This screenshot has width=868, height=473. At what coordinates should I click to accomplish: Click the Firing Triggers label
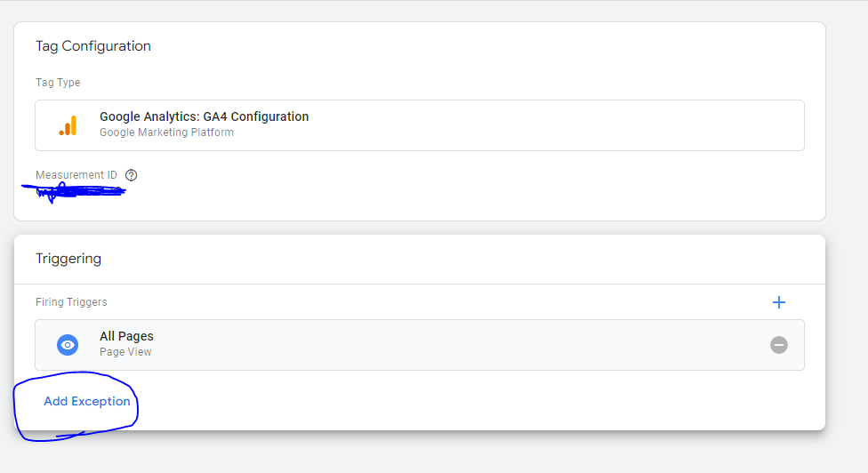click(71, 302)
